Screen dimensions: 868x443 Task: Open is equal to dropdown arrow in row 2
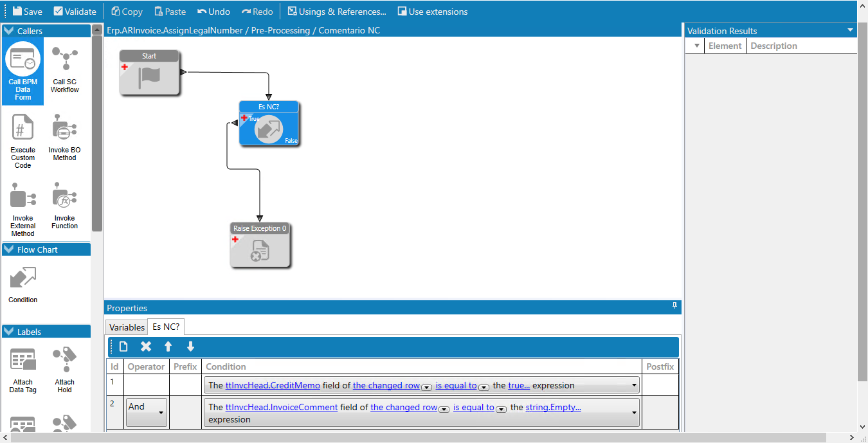pyautogui.click(x=501, y=408)
